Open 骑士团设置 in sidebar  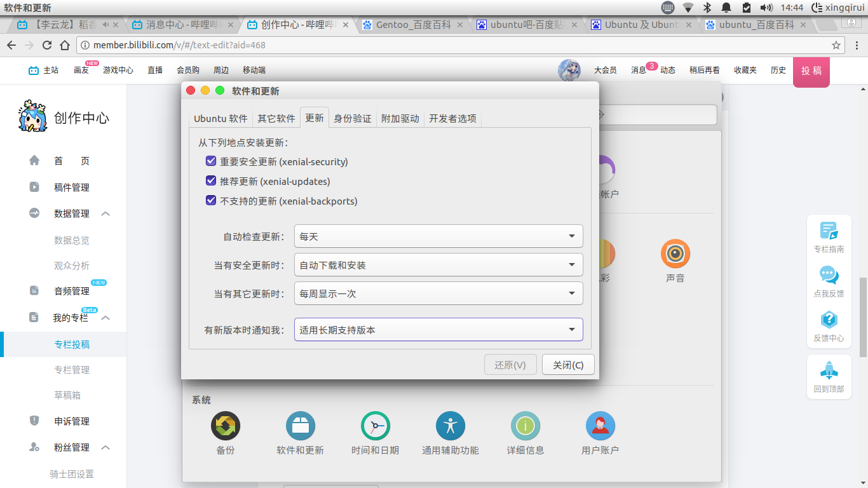point(72,474)
